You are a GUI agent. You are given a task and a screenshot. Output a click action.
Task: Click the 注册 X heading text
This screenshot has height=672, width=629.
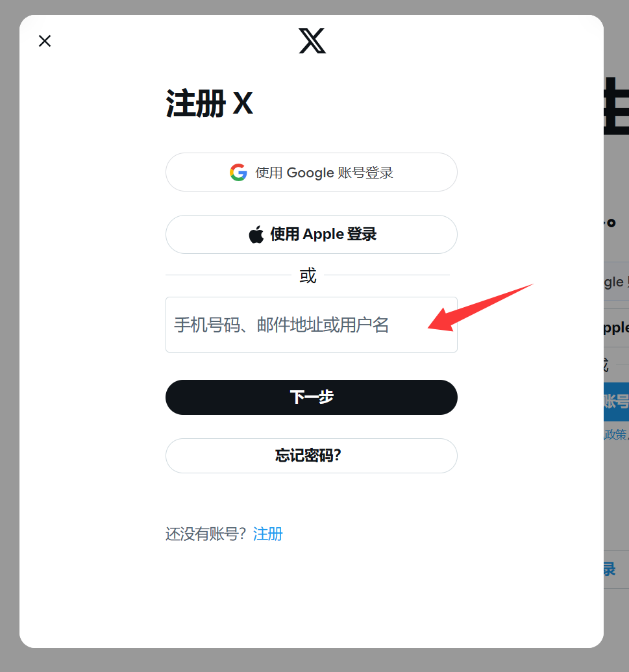(x=209, y=103)
